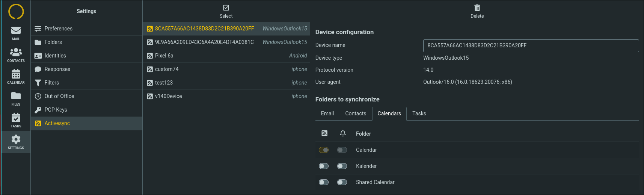This screenshot has width=644, height=195.
Task: Open the Tasks section icon
Action: 16,118
